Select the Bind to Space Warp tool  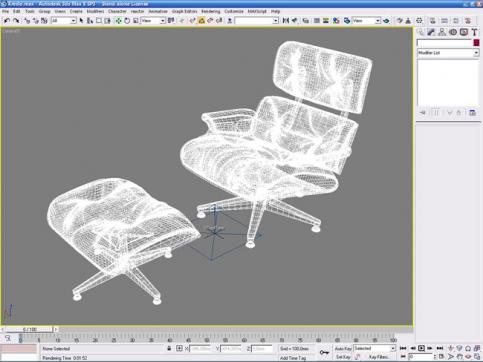click(x=44, y=21)
